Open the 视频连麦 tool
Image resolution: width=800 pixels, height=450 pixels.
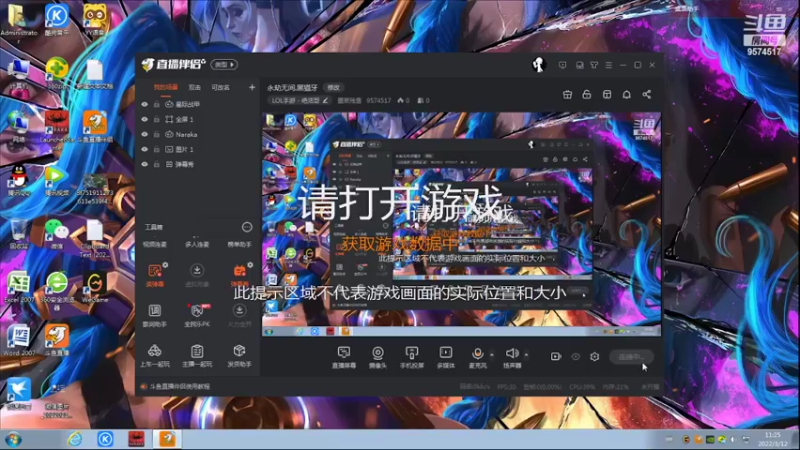coord(155,244)
